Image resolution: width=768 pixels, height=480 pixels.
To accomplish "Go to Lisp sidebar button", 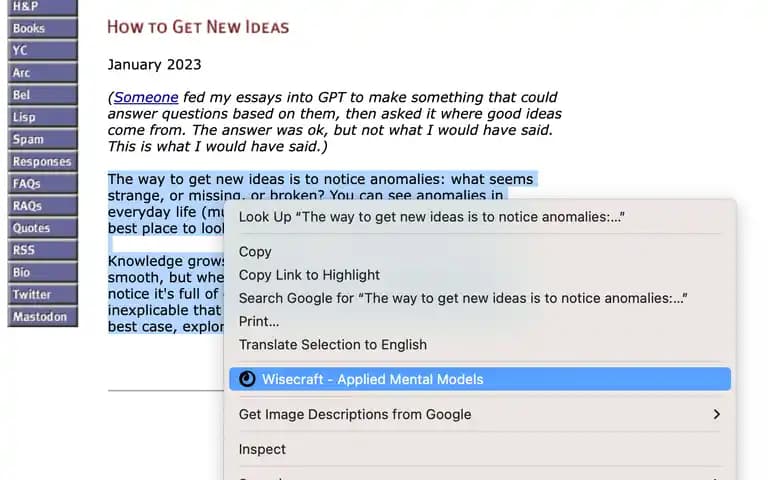I will point(43,117).
